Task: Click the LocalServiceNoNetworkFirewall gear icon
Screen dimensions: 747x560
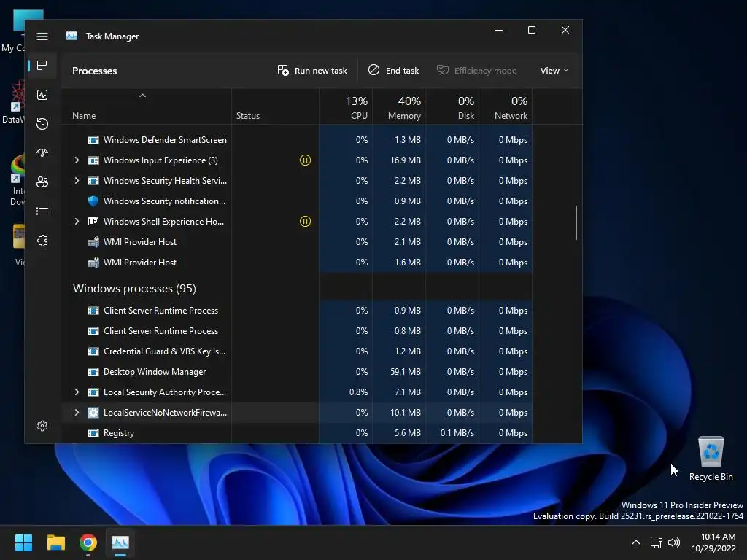Action: 93,413
